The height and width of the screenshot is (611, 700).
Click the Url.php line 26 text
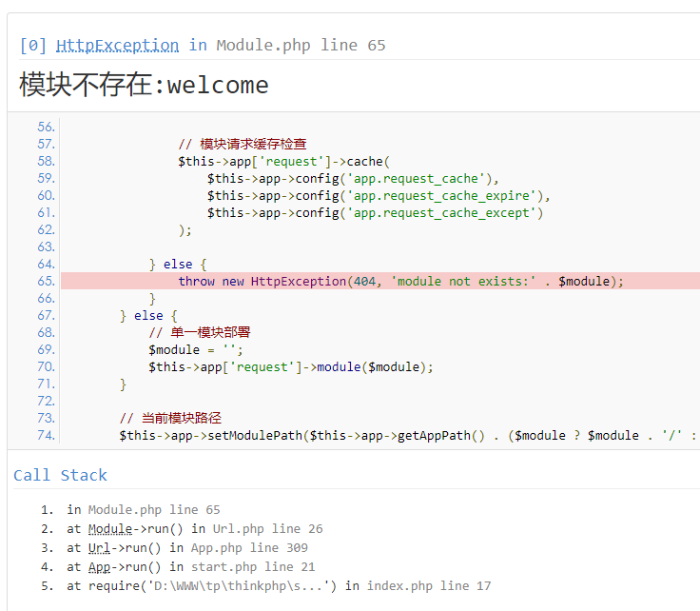(x=267, y=529)
